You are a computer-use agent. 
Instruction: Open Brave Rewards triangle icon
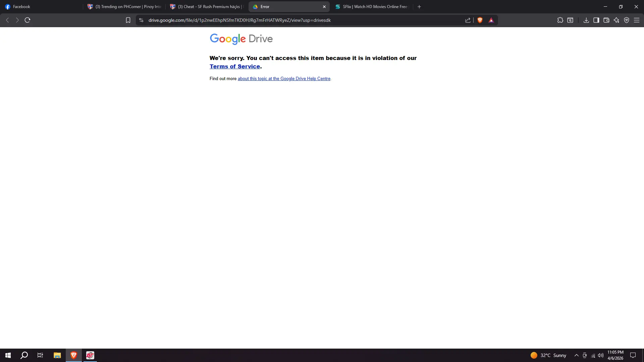pyautogui.click(x=491, y=20)
